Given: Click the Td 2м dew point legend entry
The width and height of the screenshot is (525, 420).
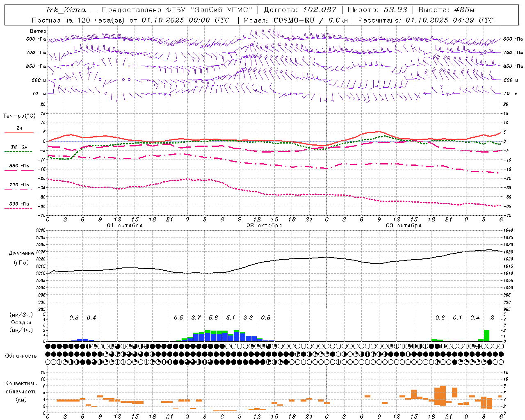Looking at the screenshot, I should click(x=19, y=147).
